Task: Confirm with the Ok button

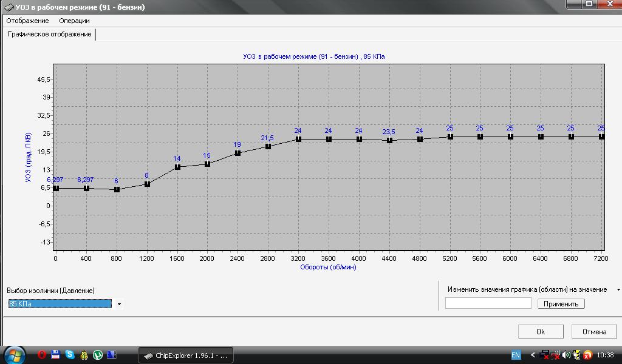Action: coord(541,331)
